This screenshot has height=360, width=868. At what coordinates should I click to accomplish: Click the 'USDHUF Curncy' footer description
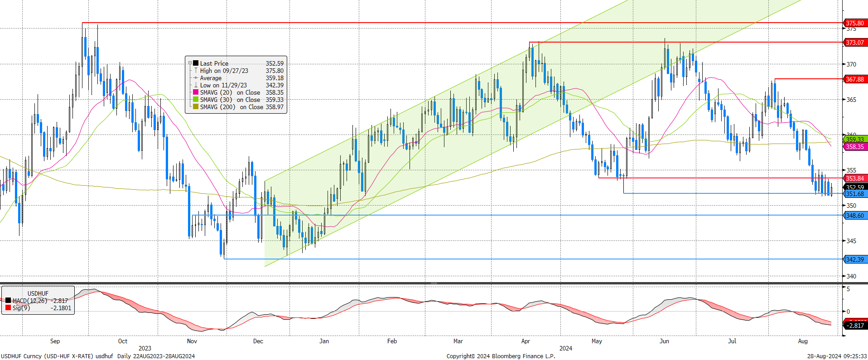click(x=98, y=356)
